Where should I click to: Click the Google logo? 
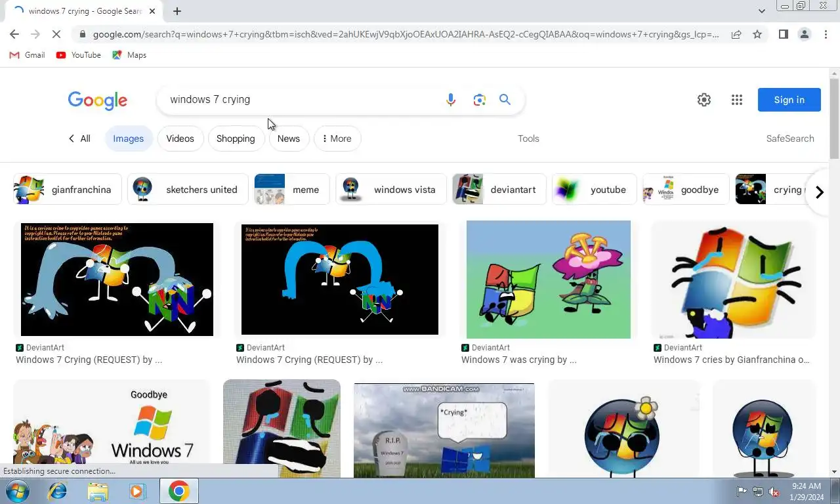tap(98, 100)
